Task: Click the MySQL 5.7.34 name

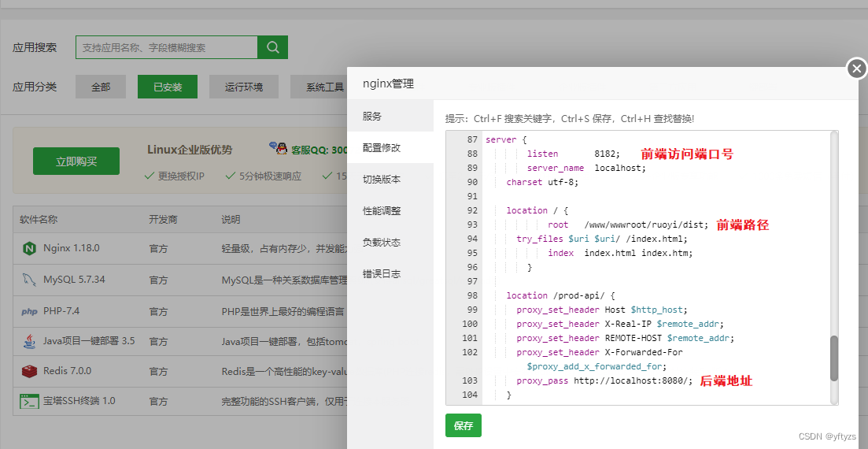Action: tap(74, 280)
